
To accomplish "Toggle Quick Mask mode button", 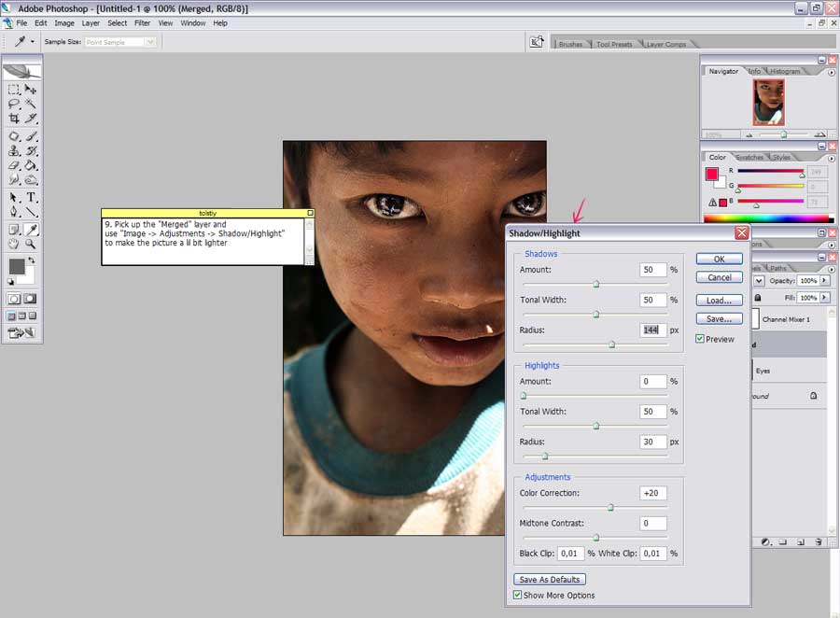I will (30, 299).
